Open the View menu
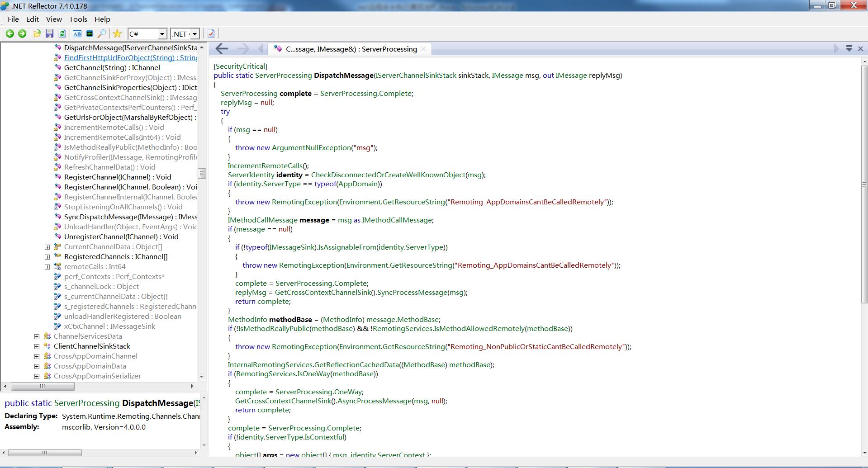868x468 pixels. [x=54, y=19]
